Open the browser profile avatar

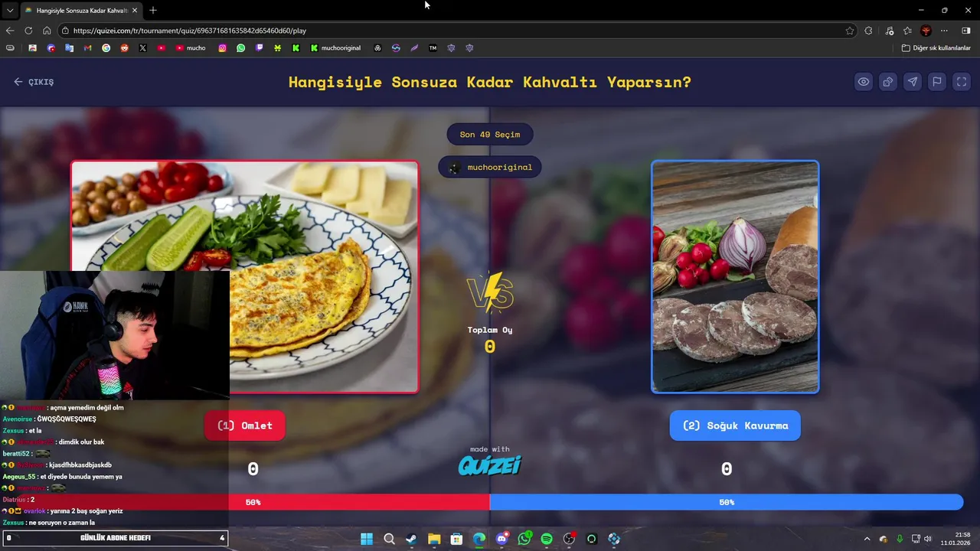coord(926,31)
